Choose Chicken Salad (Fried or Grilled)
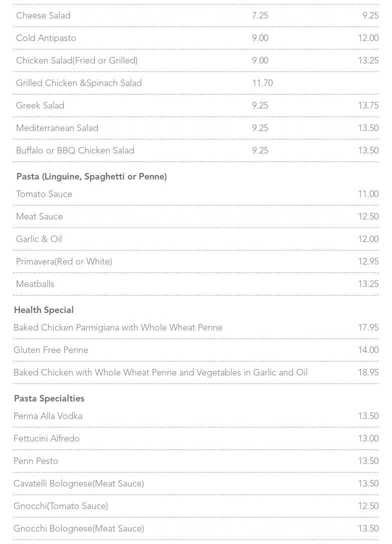Screen dimensions: 392x544 77,60
